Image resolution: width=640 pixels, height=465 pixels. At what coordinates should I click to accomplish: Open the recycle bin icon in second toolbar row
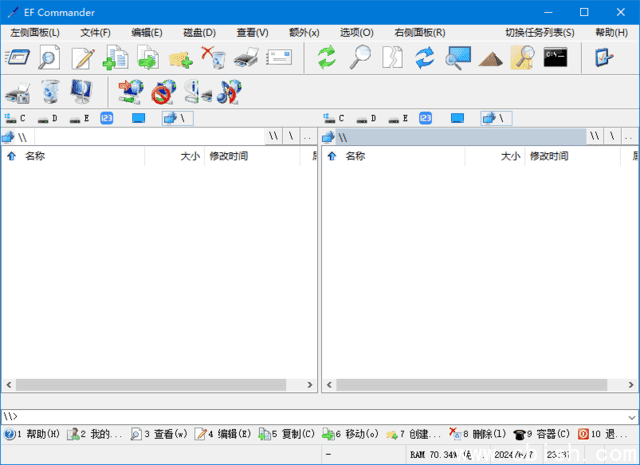click(51, 91)
